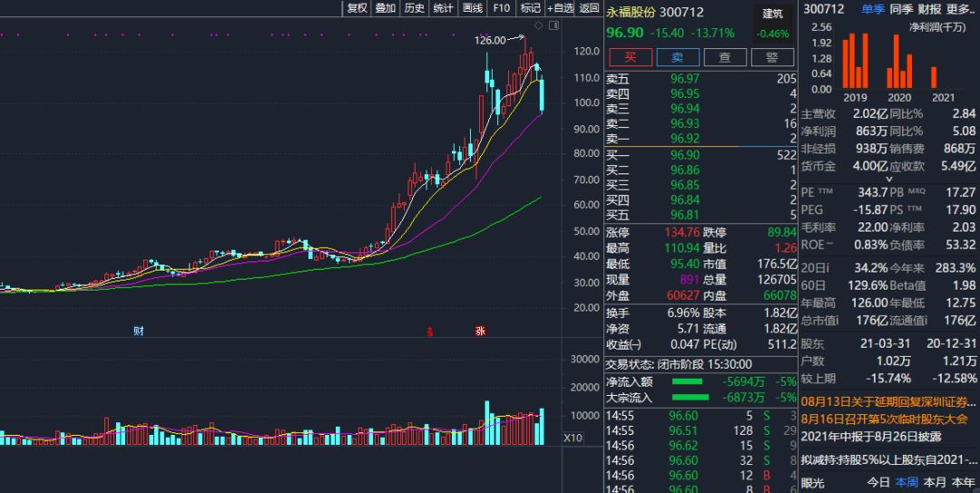
Task: Add stock via +自选
Action: point(560,8)
